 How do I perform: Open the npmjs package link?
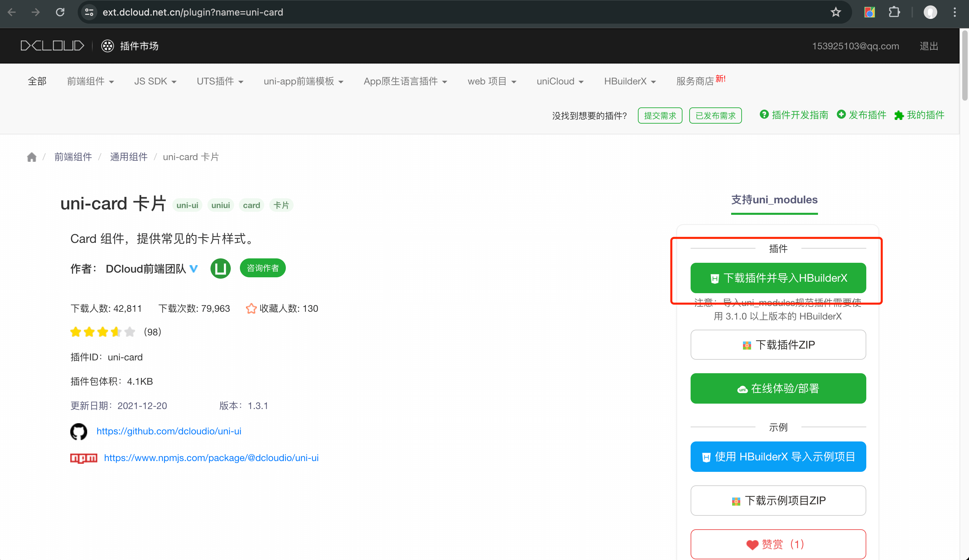tap(211, 458)
